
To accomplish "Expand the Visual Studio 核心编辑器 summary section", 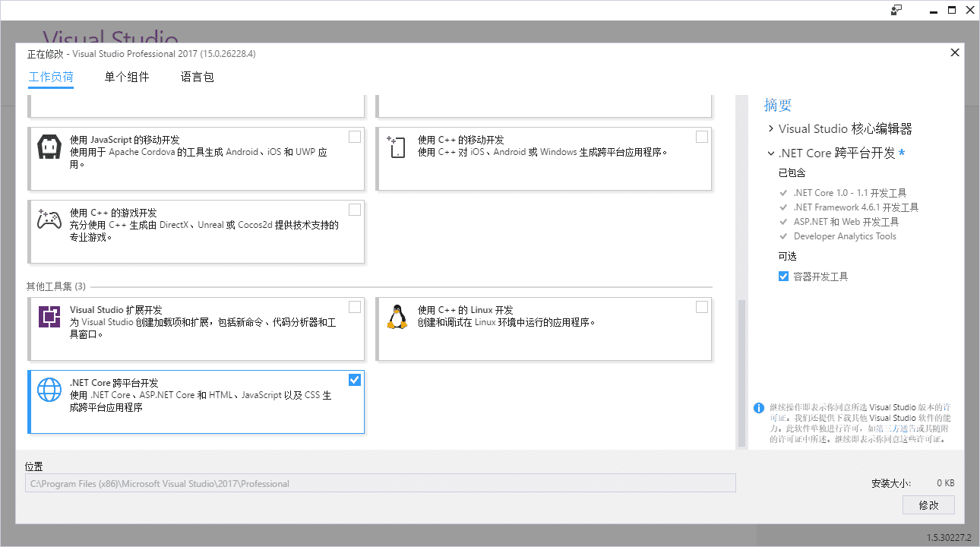I will tap(771, 129).
